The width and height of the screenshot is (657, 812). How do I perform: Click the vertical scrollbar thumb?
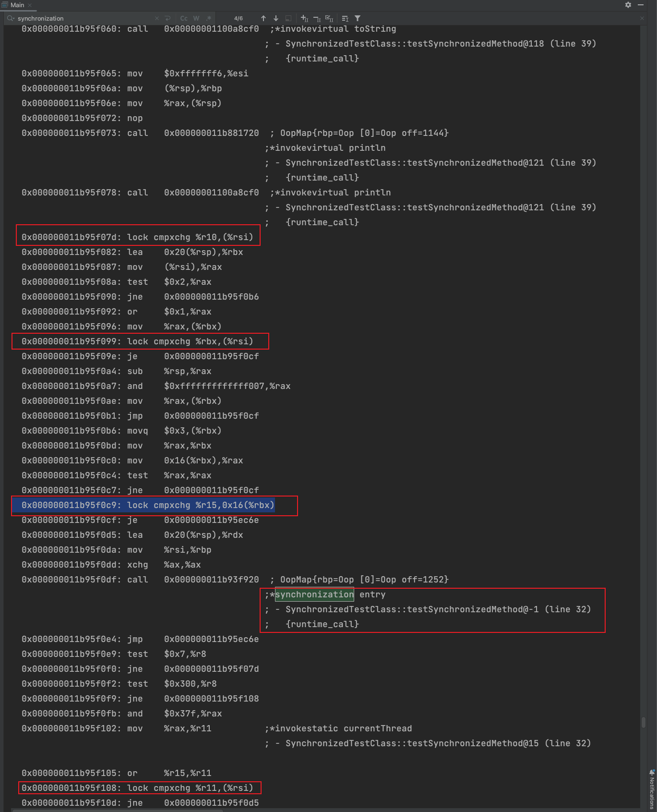click(643, 722)
